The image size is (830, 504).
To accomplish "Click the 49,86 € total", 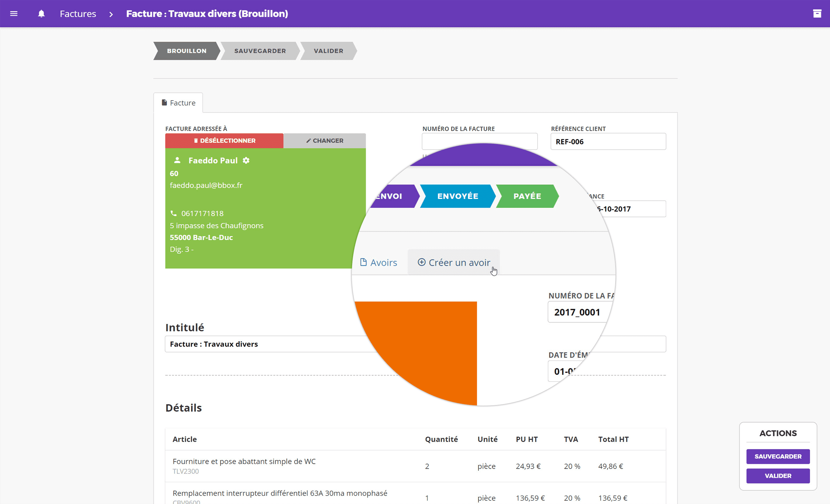I will [x=610, y=466].
